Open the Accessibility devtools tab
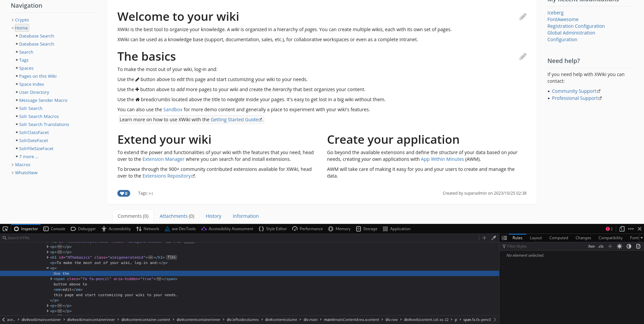644x324 pixels. click(x=116, y=229)
